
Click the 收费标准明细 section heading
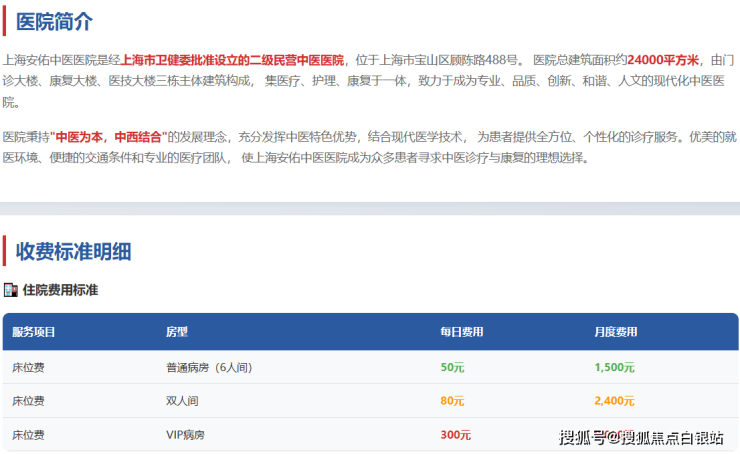click(73, 251)
